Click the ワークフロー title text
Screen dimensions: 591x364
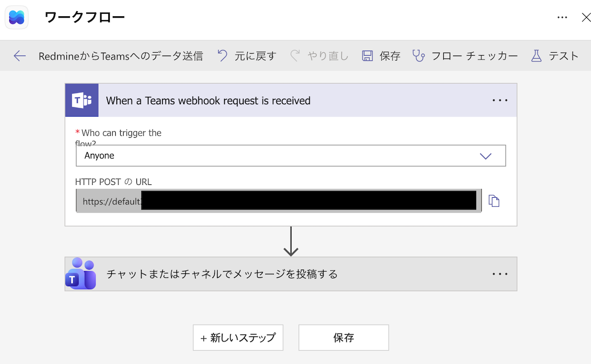[x=85, y=17]
